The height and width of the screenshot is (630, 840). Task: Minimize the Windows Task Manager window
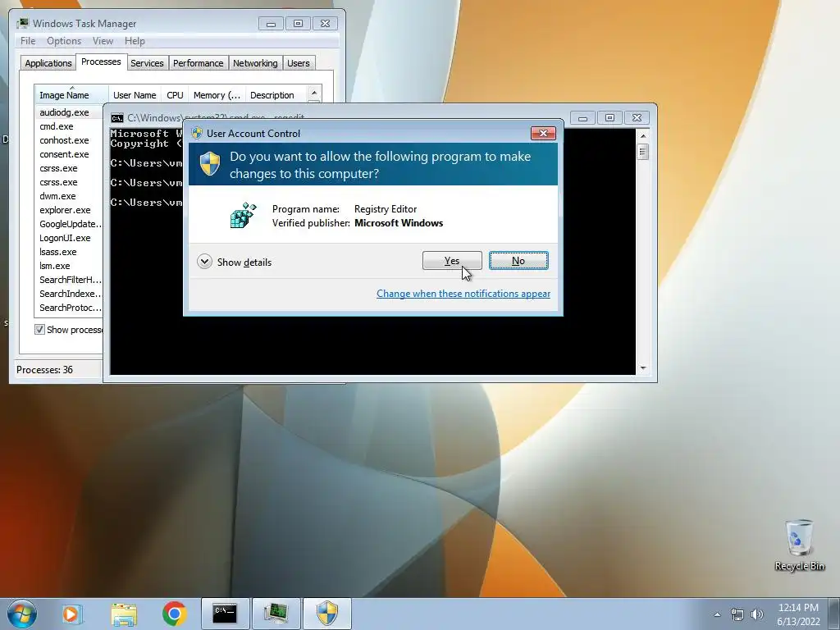tap(271, 24)
